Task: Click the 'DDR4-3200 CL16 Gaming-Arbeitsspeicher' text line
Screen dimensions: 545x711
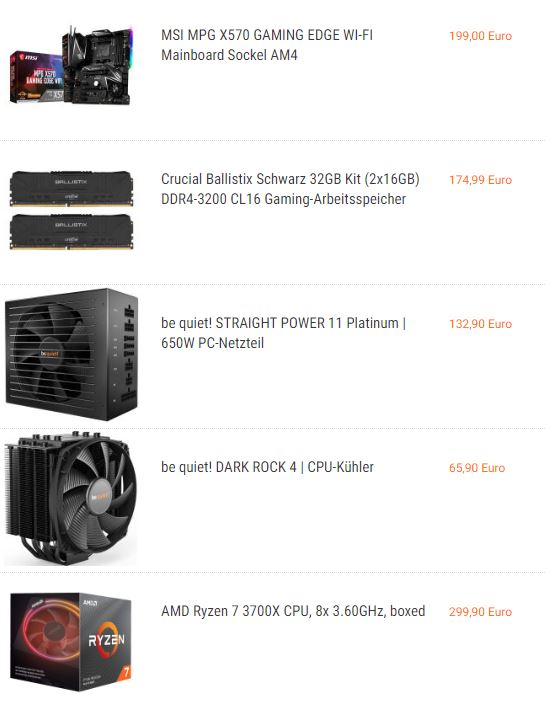Action: 283,199
